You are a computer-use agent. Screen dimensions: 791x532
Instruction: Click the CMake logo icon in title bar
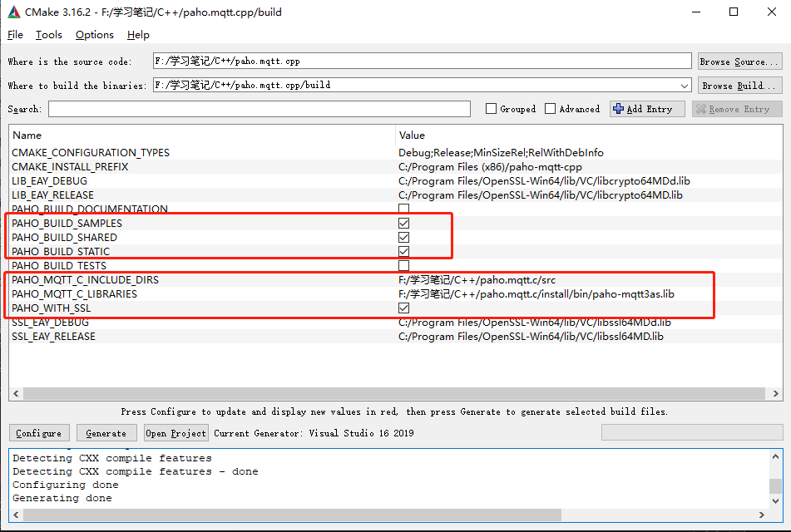(12, 12)
